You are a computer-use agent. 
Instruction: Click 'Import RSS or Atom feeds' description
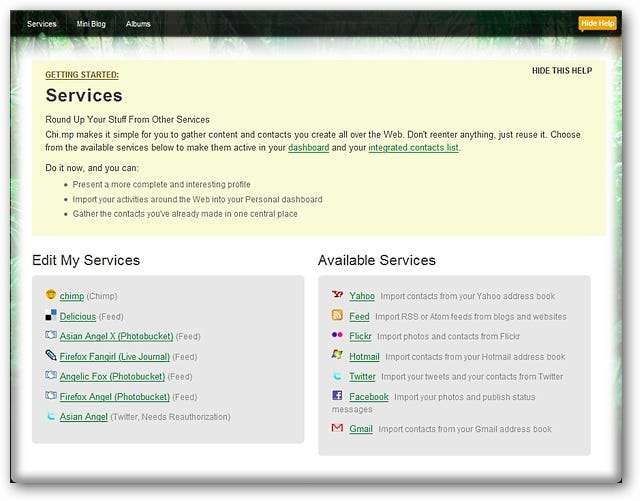tap(471, 316)
